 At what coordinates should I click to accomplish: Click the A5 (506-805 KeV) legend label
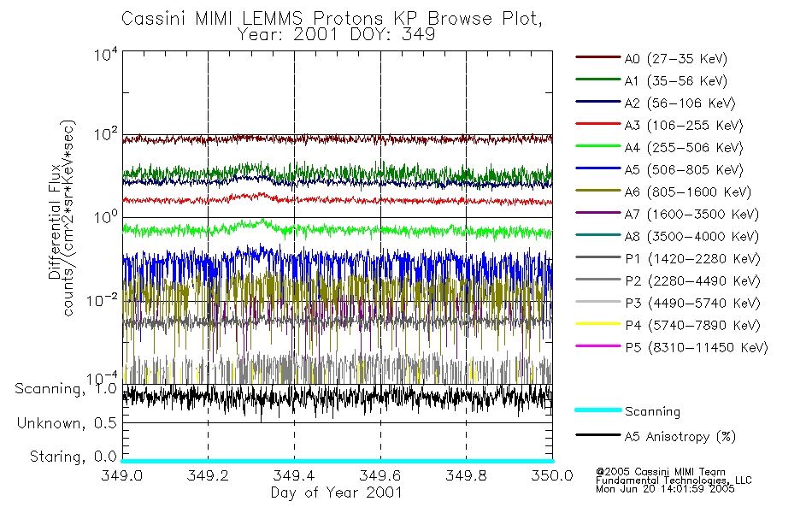tap(684, 170)
